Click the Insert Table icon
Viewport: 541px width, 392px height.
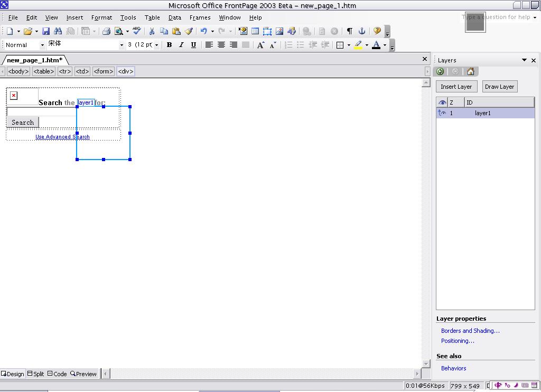point(255,31)
